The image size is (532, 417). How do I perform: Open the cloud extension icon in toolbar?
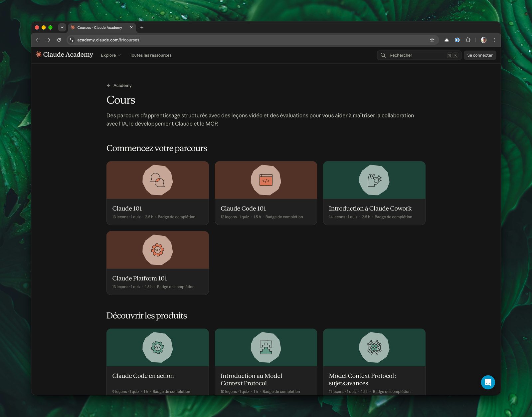(x=446, y=40)
